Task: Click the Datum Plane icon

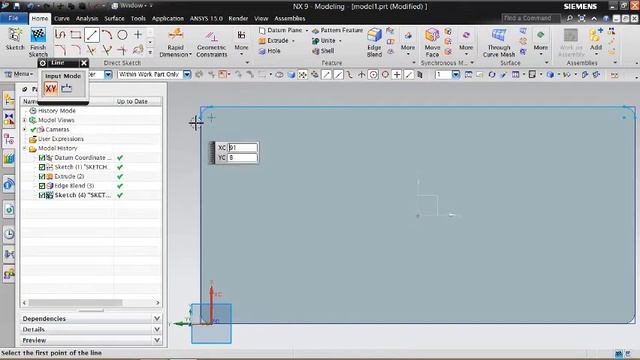Action: 262,30
